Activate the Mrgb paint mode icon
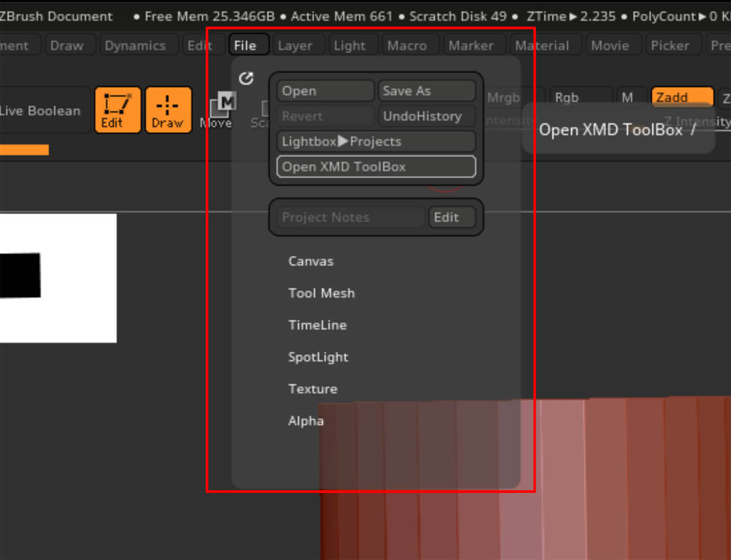731x560 pixels. click(x=503, y=97)
